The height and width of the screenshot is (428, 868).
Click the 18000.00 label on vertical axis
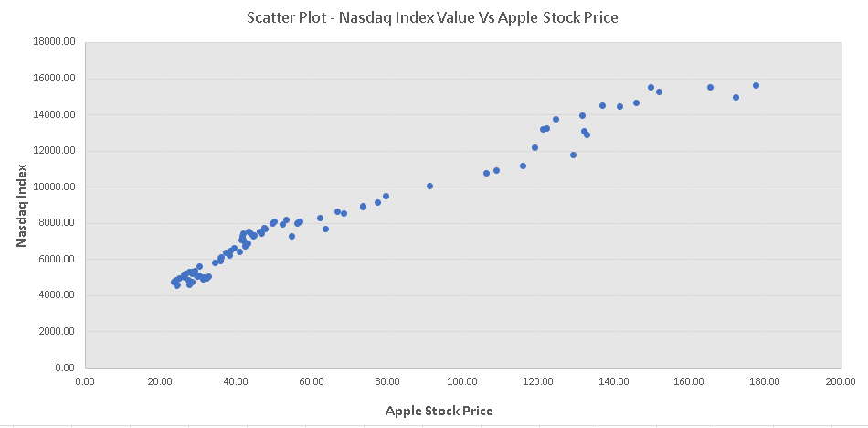[x=56, y=42]
